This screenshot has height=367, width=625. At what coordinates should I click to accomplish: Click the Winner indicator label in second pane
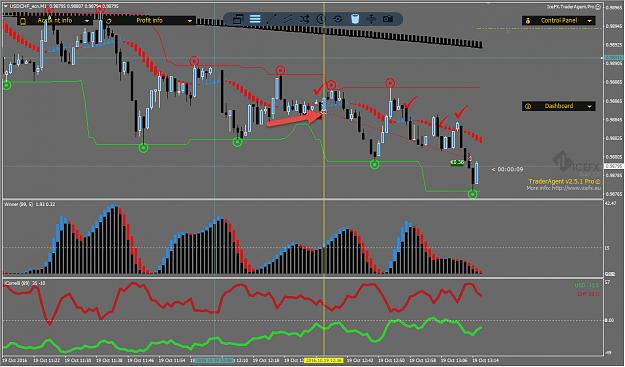pos(29,204)
